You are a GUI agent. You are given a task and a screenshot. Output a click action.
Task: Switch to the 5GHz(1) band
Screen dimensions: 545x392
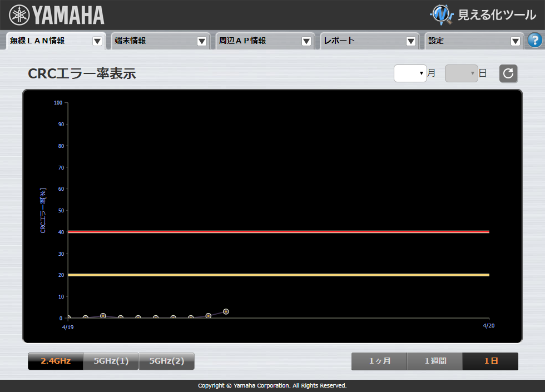pos(111,361)
